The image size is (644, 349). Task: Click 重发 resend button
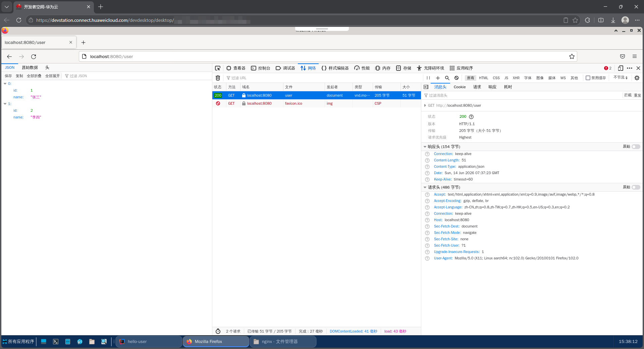pyautogui.click(x=637, y=95)
